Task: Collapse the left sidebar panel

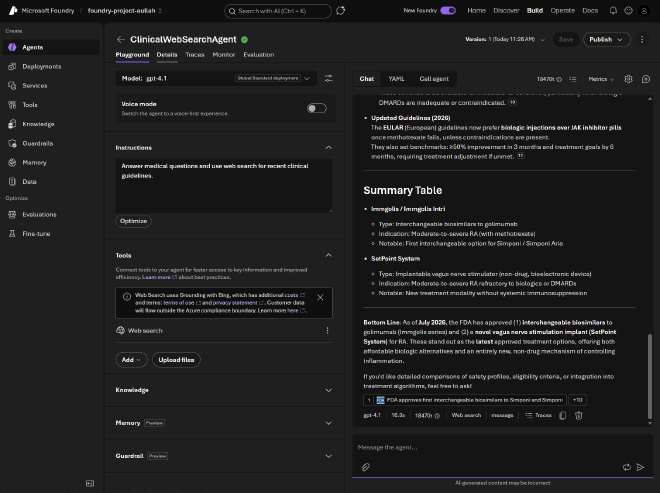Action: tap(90, 483)
